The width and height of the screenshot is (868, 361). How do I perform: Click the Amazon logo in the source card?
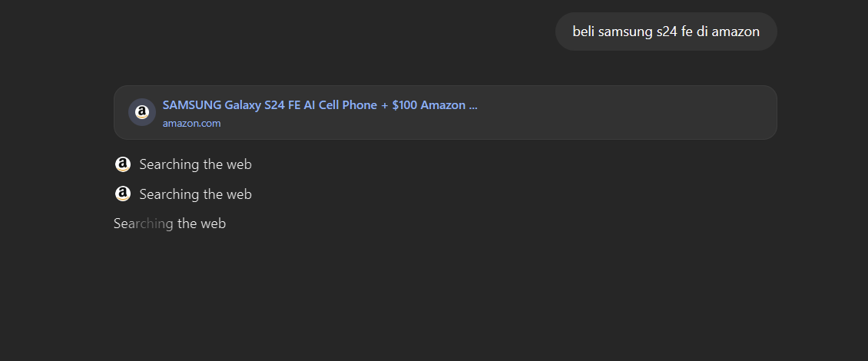point(141,112)
